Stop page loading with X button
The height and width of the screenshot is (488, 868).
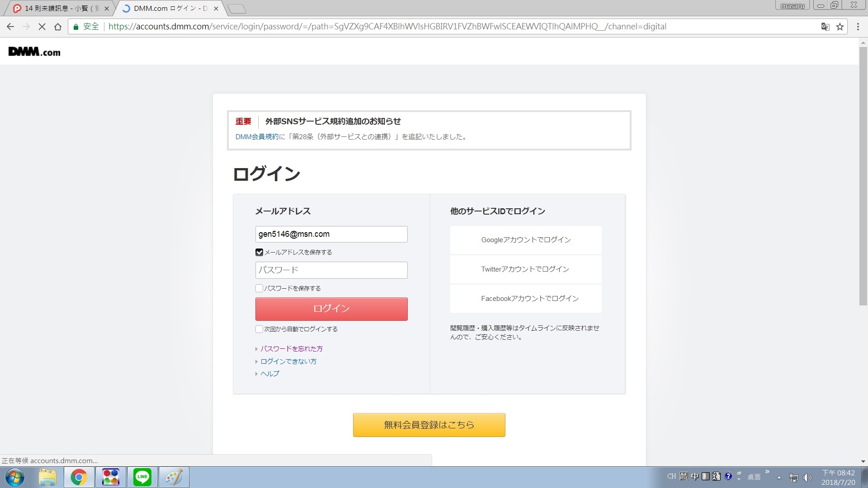pos(42,27)
